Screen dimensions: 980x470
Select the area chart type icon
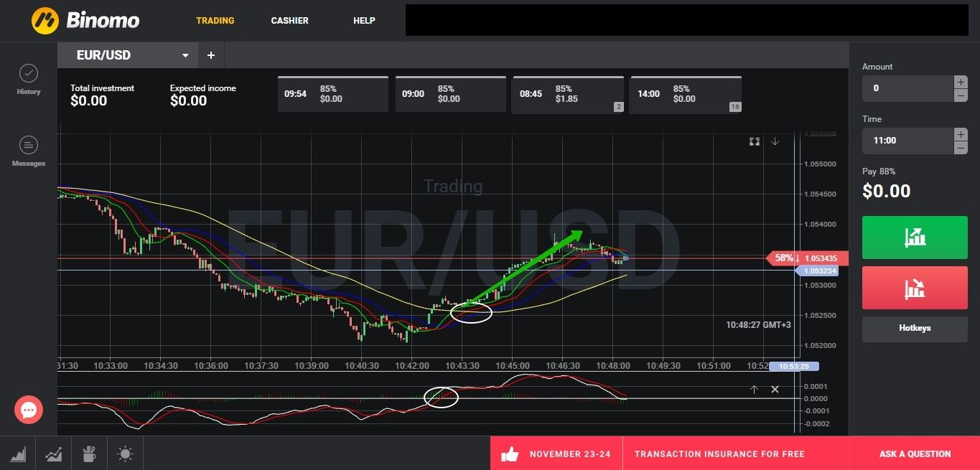pyautogui.click(x=18, y=453)
